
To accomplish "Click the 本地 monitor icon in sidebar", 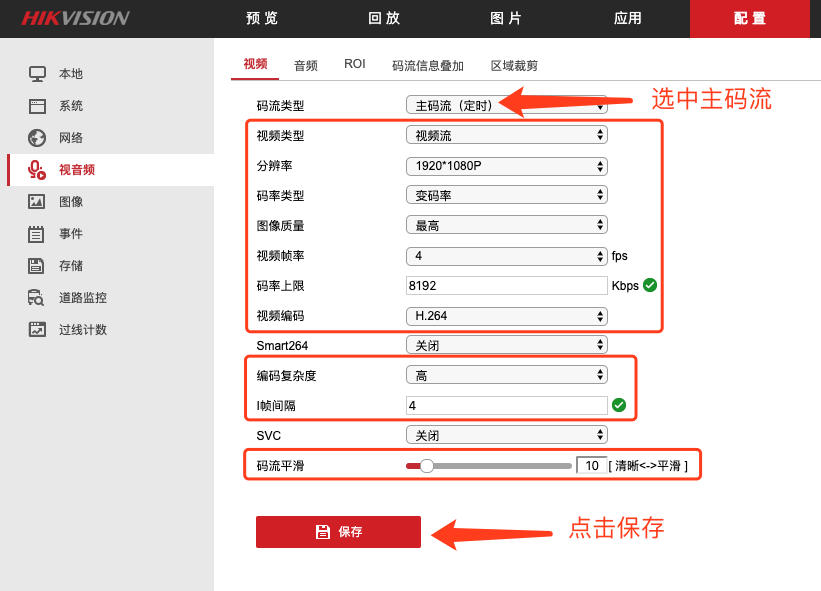I will pyautogui.click(x=37, y=74).
